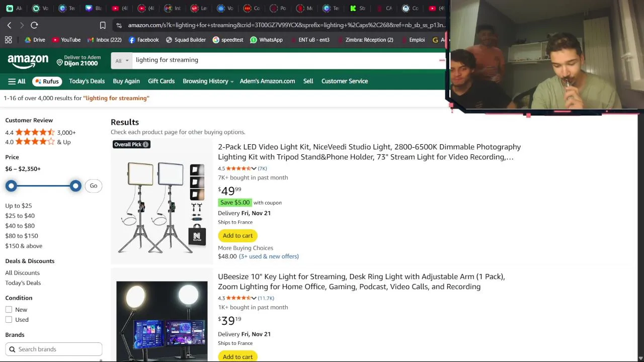Go back with the browser back arrow
This screenshot has height=362, width=644.
[x=9, y=25]
